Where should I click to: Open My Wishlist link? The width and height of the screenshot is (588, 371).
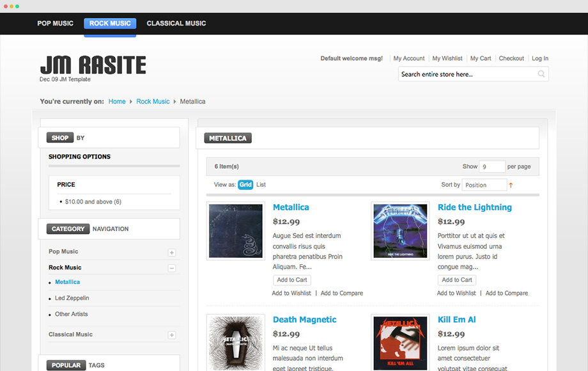[x=447, y=58]
